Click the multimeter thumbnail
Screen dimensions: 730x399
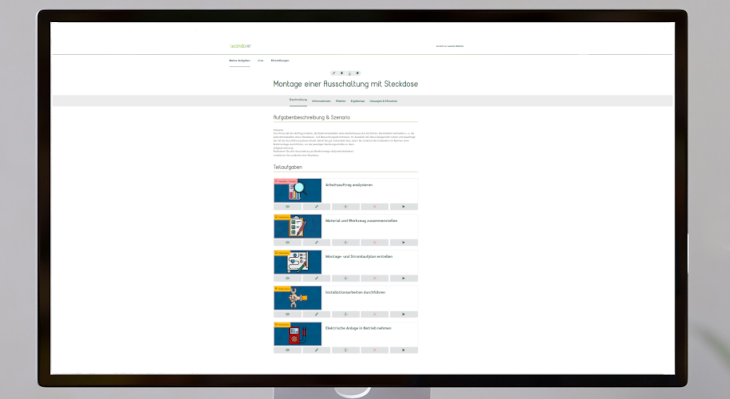pyautogui.click(x=297, y=334)
